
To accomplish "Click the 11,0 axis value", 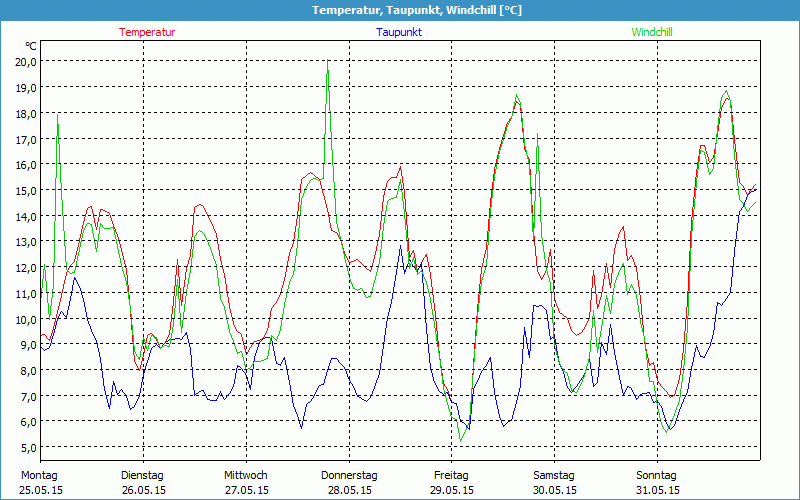I will (x=25, y=293).
